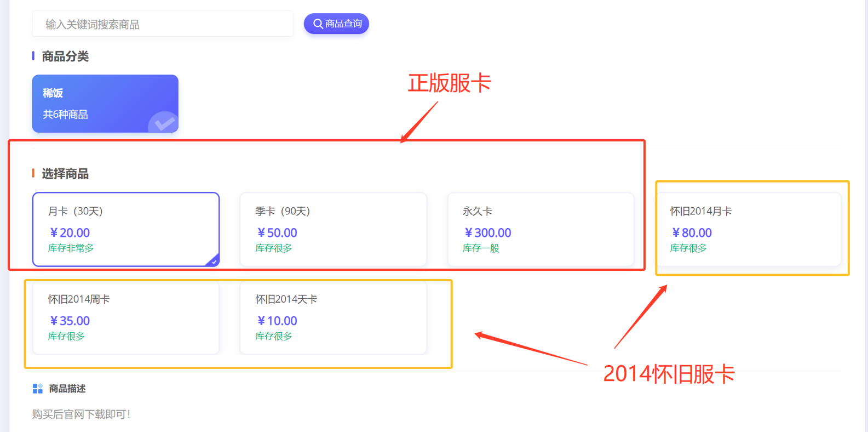Click the magnifier icon in the search button
This screenshot has height=432, width=868.
pos(318,24)
